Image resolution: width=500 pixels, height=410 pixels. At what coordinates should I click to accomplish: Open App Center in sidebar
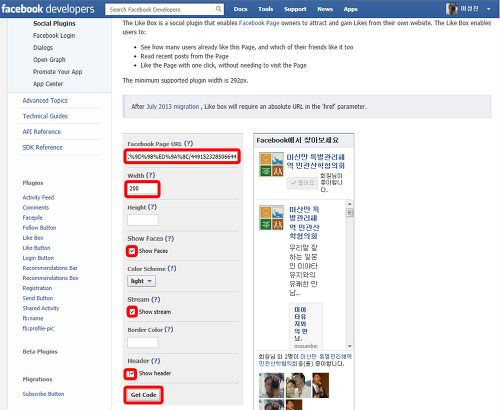point(48,84)
